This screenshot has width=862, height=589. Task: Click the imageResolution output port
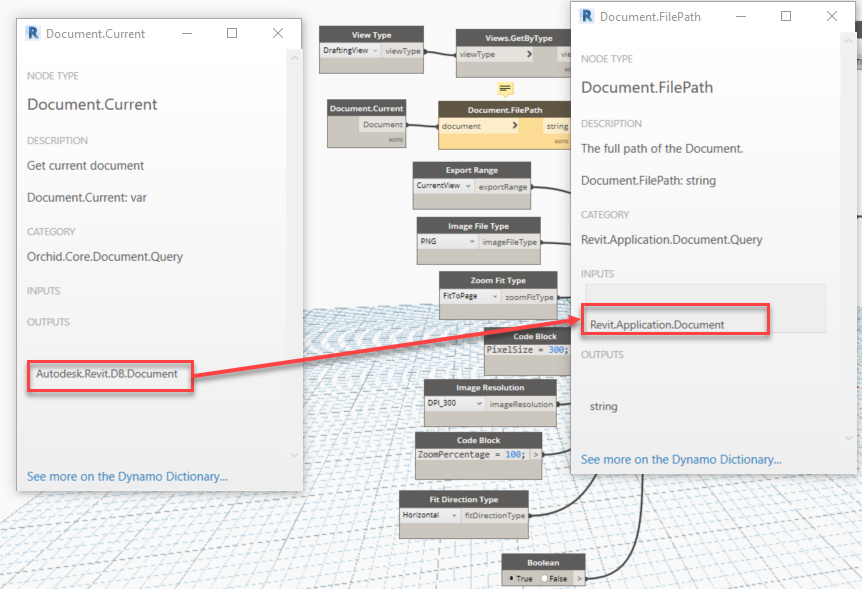(521, 404)
